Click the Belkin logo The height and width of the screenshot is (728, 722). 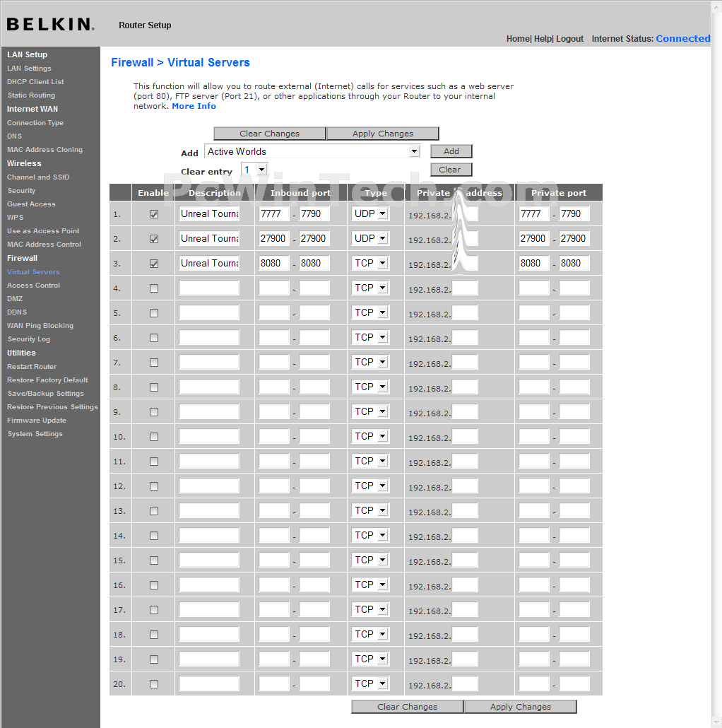51,24
